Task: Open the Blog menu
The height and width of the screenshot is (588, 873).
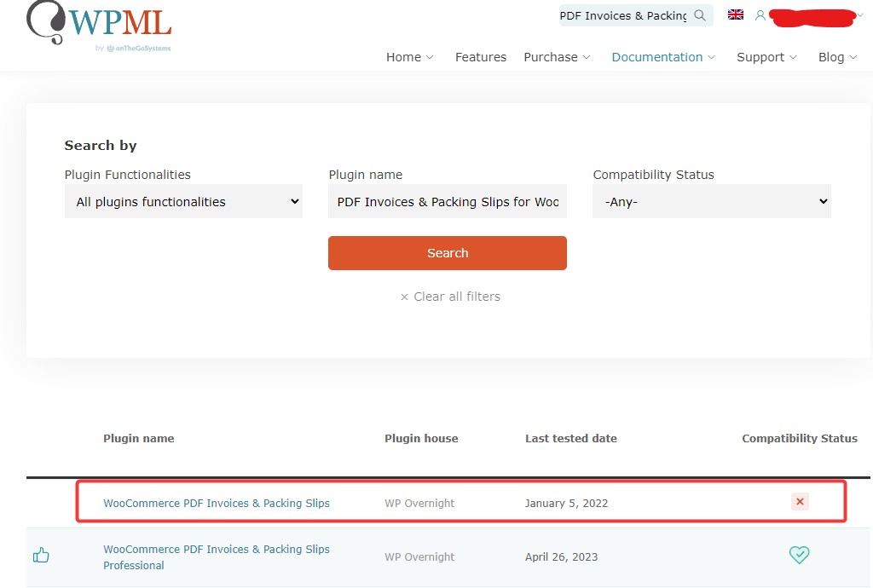Action: tap(837, 57)
